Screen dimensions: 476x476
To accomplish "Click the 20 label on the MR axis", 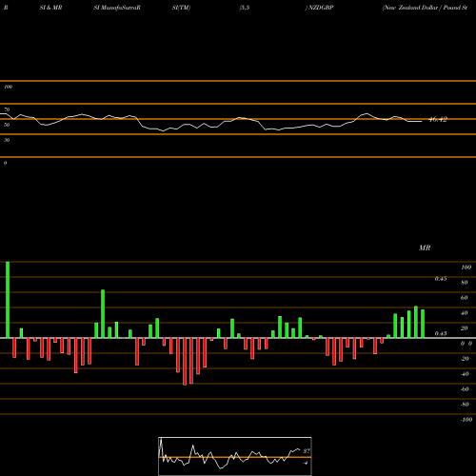I will pyautogui.click(x=465, y=328).
